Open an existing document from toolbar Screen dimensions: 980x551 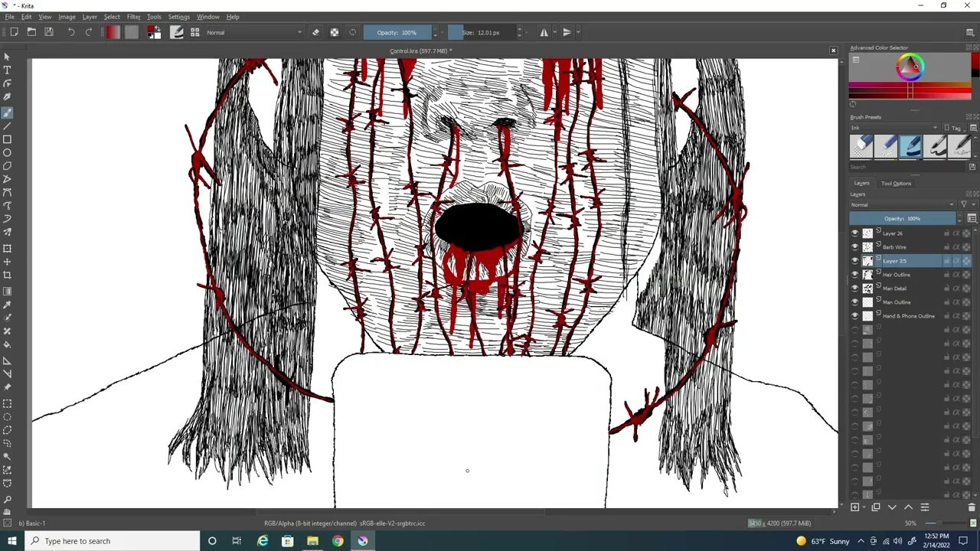(x=31, y=32)
